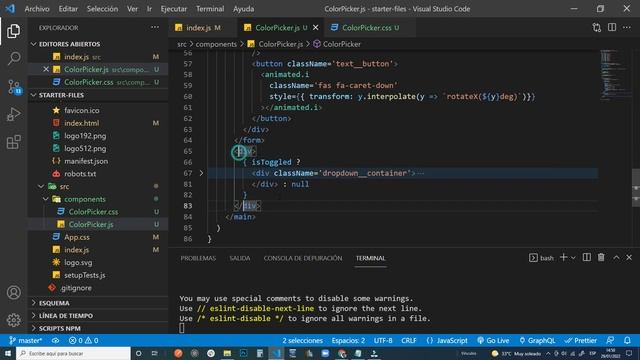Image resolution: width=640 pixels, height=360 pixels.
Task: Split the editor to the right
Action: coord(612,27)
